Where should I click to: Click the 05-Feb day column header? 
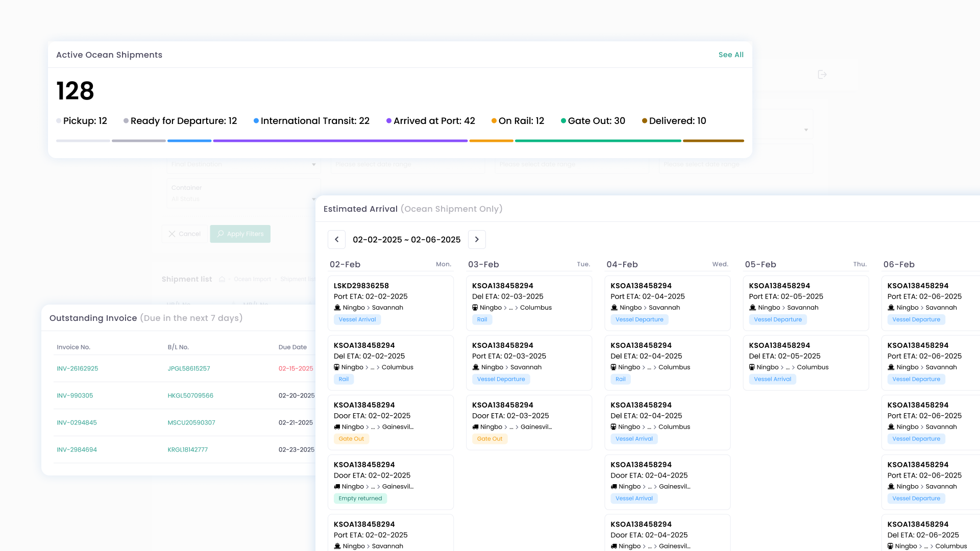(761, 264)
